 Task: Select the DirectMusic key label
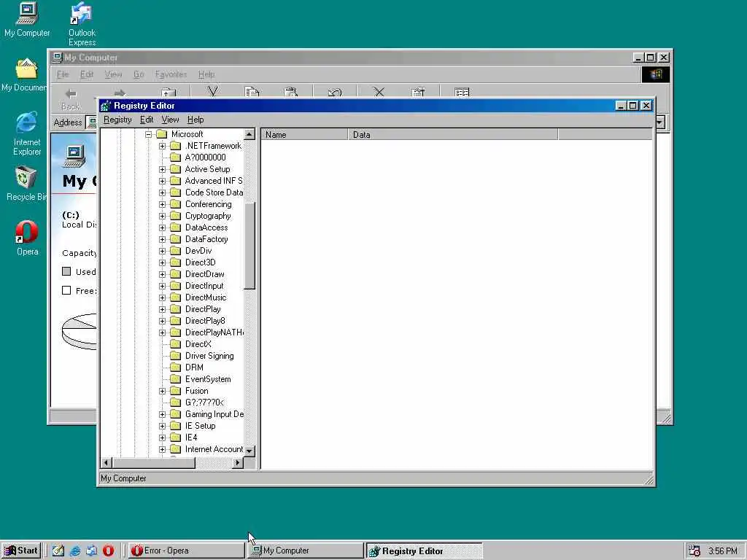point(205,297)
